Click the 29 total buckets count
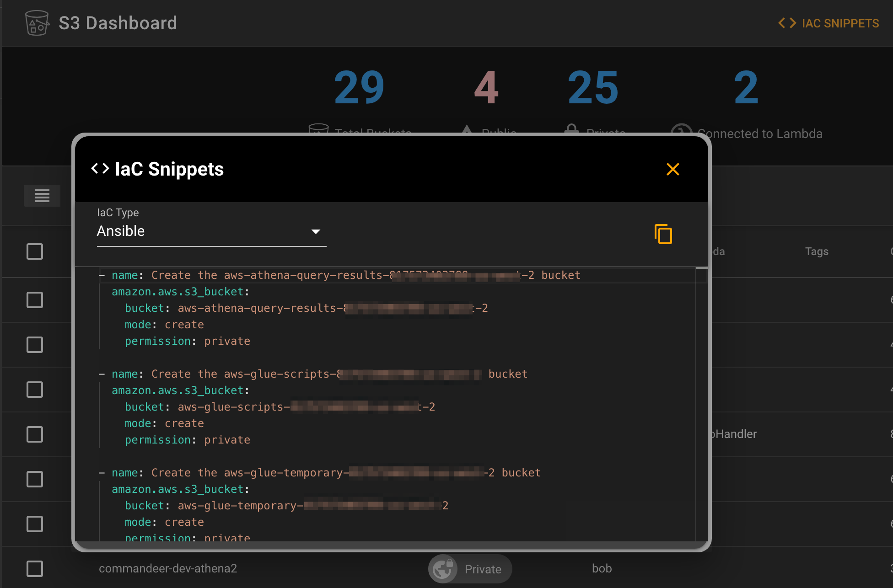Image resolution: width=893 pixels, height=588 pixels. click(359, 87)
